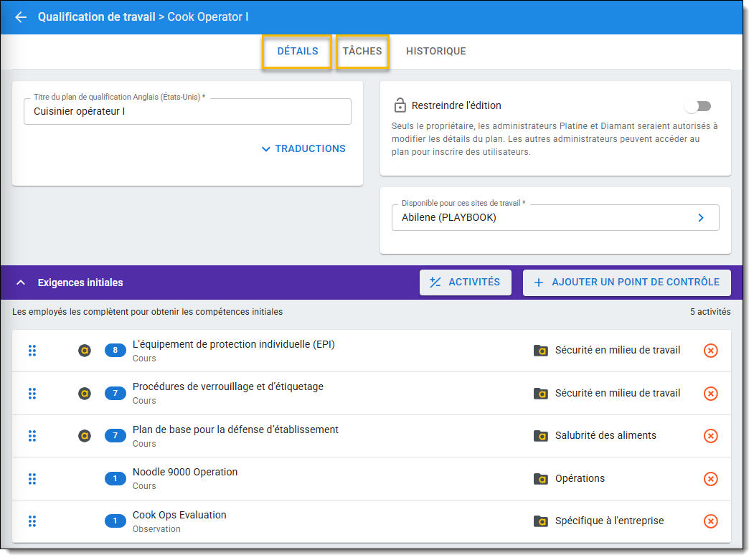Switch to the TÂCHES tab
The width and height of the screenshot is (754, 560).
(362, 52)
